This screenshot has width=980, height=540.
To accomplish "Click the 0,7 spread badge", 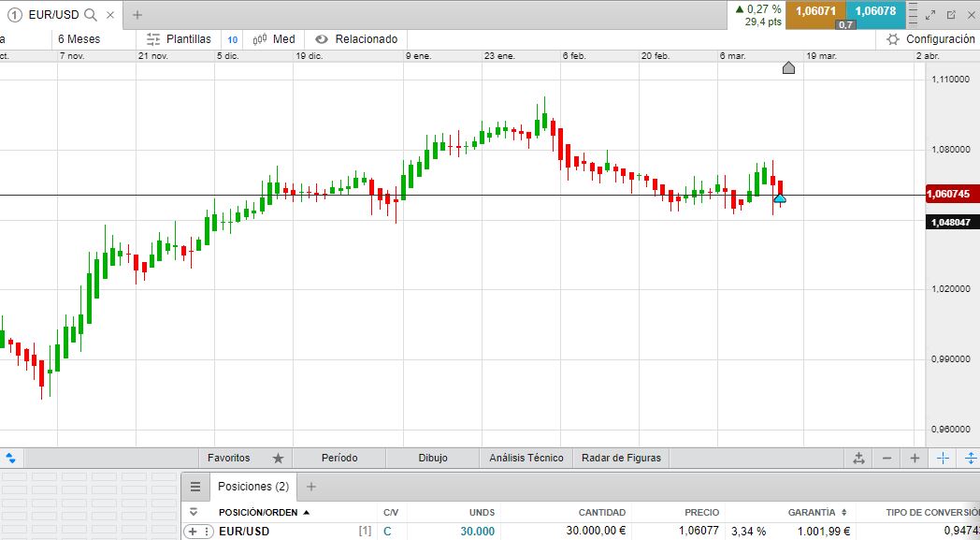I will 845,25.
